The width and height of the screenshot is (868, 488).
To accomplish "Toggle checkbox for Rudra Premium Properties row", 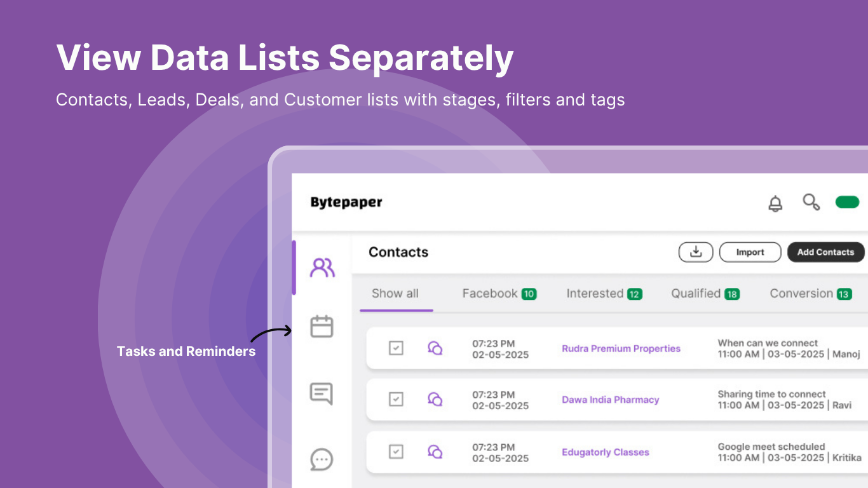I will click(396, 348).
